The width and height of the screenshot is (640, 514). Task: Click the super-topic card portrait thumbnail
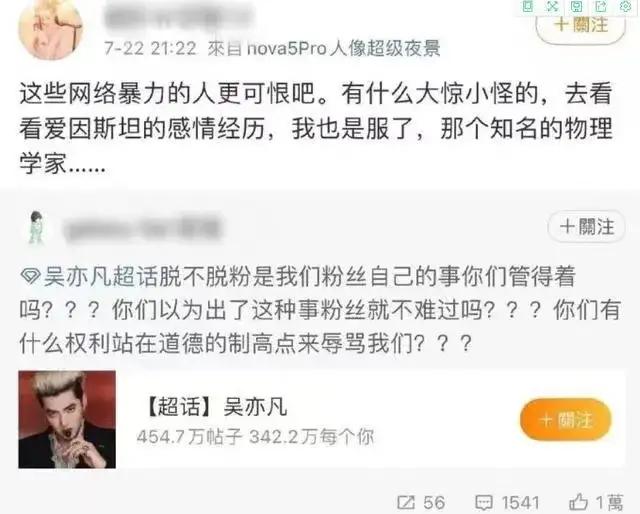coord(67,419)
